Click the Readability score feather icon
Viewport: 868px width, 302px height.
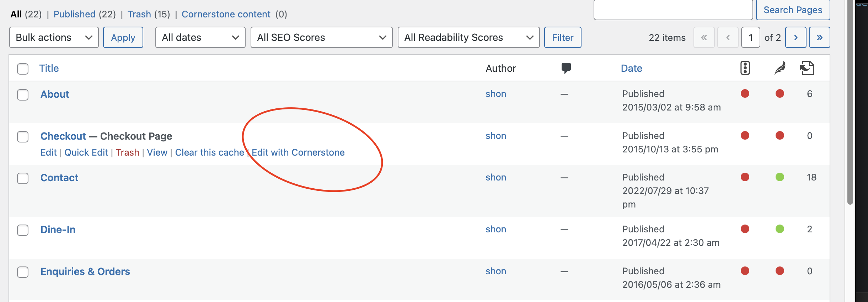pos(780,68)
